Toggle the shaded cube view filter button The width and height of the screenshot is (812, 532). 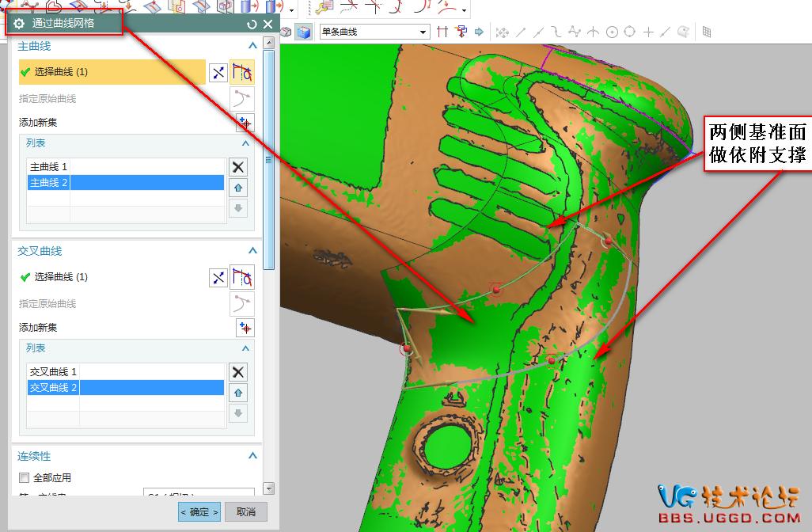pos(303,32)
